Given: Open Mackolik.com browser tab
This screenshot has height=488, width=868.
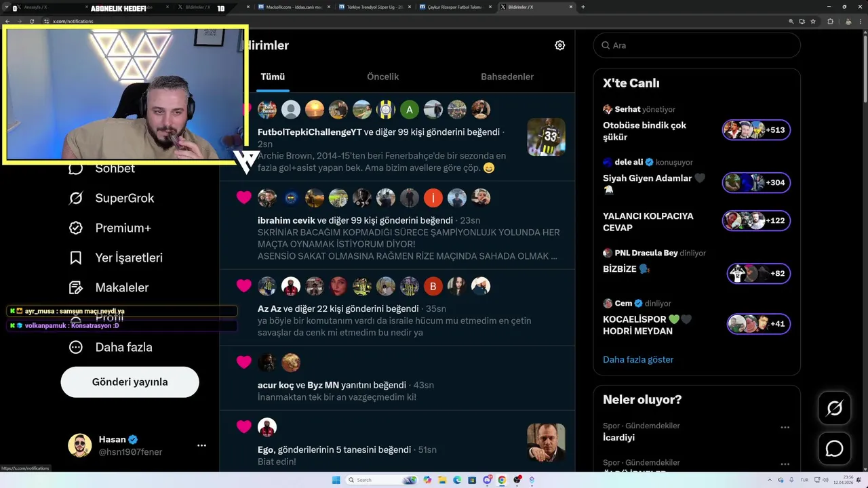Looking at the screenshot, I should pos(293,7).
